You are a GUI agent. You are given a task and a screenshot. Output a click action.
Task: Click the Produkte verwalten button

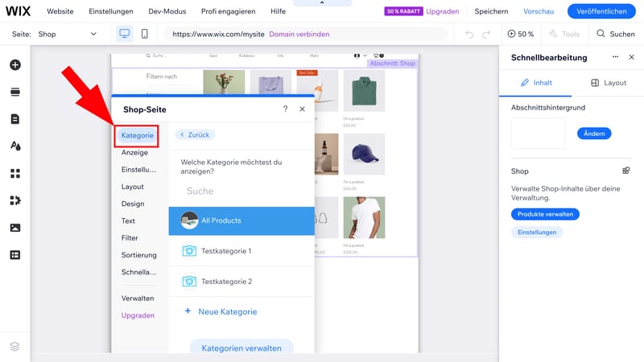pyautogui.click(x=545, y=214)
